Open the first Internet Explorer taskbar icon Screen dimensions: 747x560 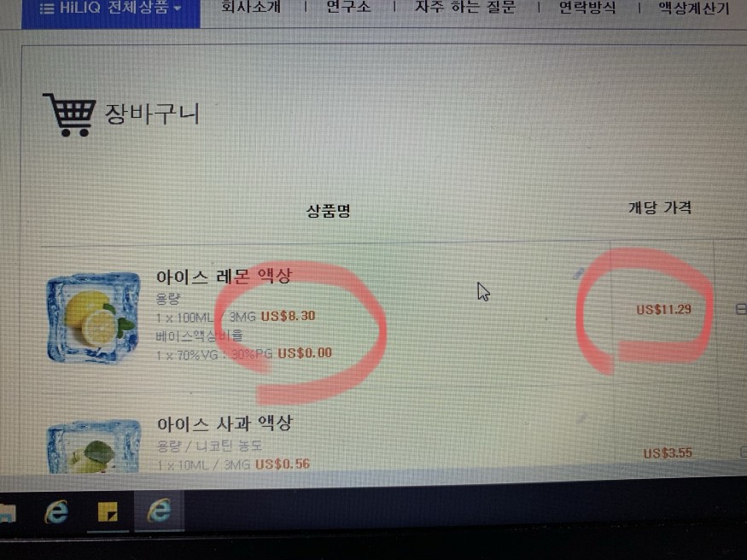[56, 512]
